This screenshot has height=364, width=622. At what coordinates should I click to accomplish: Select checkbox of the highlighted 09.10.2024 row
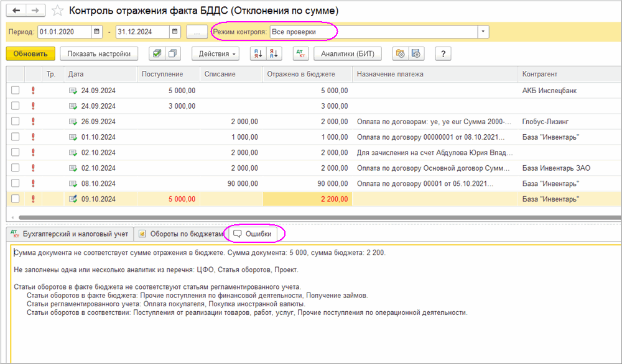(x=16, y=199)
